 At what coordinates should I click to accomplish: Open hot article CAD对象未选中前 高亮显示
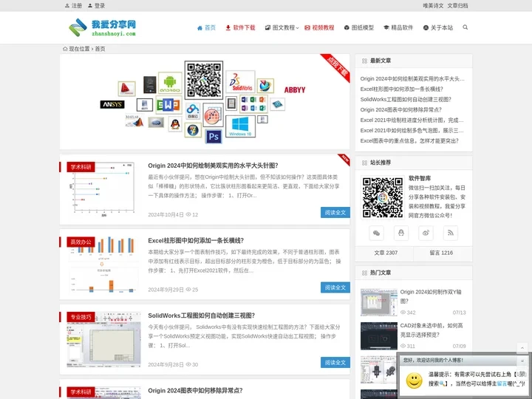[432, 330]
